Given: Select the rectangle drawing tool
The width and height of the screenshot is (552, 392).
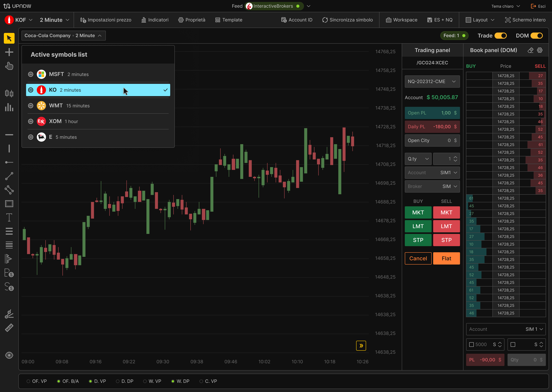Looking at the screenshot, I should click(9, 204).
